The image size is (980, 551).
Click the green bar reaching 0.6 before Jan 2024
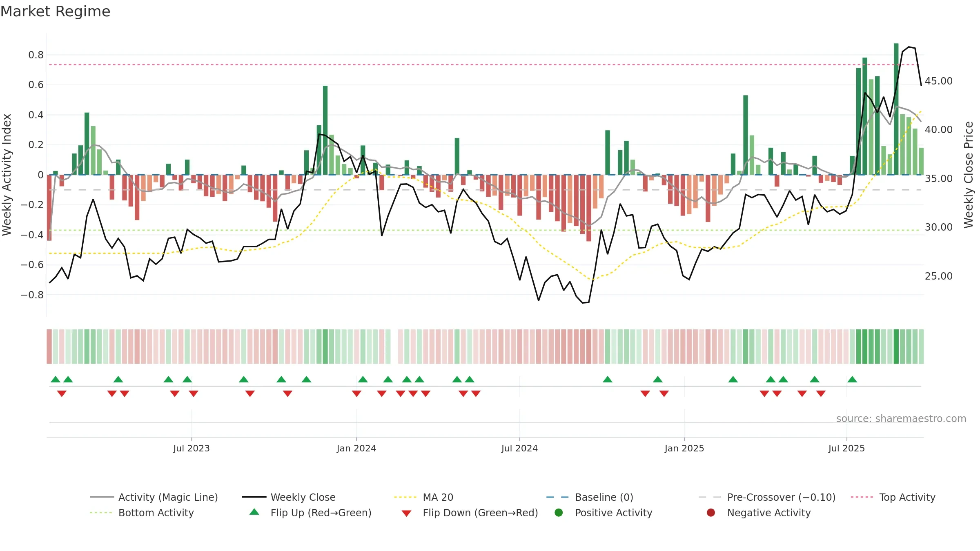pyautogui.click(x=325, y=130)
